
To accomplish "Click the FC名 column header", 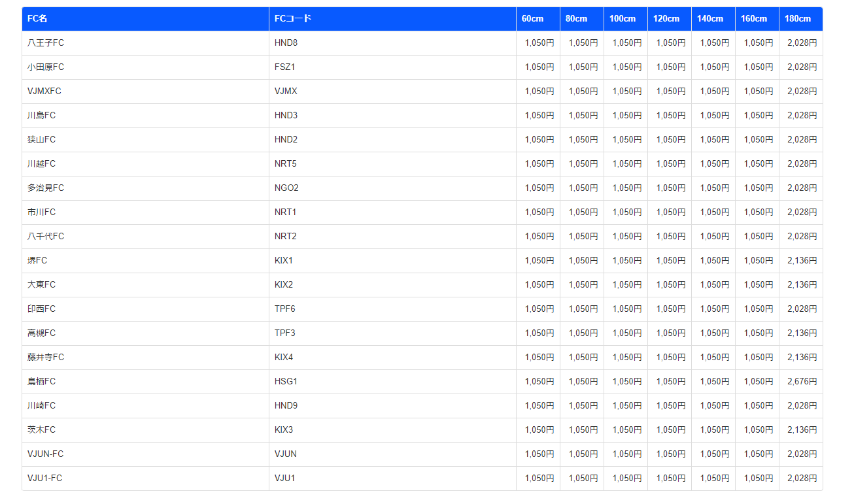I will point(37,19).
